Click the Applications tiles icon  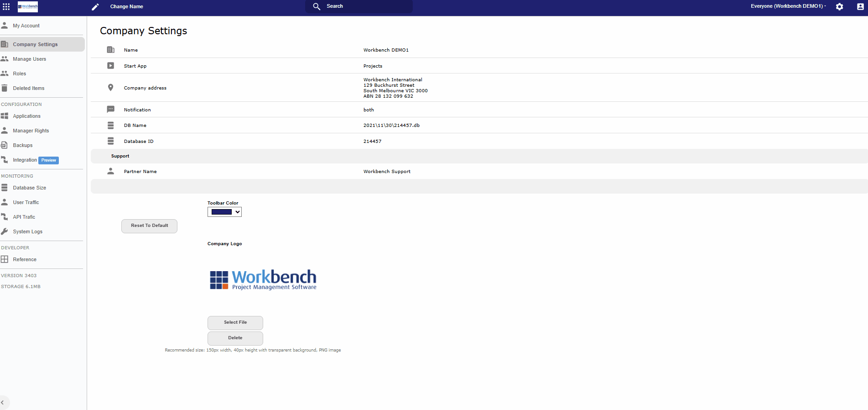(5, 116)
